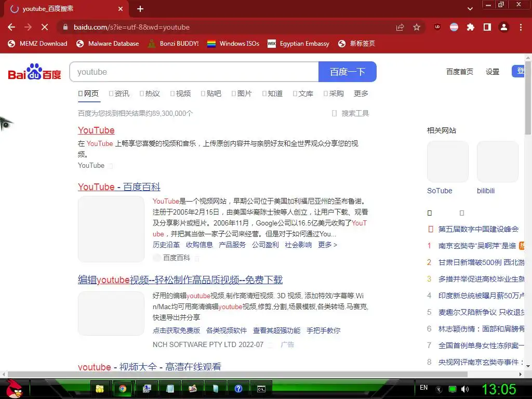Open the first YouTube result title
The image size is (532, 399).
[x=96, y=130]
